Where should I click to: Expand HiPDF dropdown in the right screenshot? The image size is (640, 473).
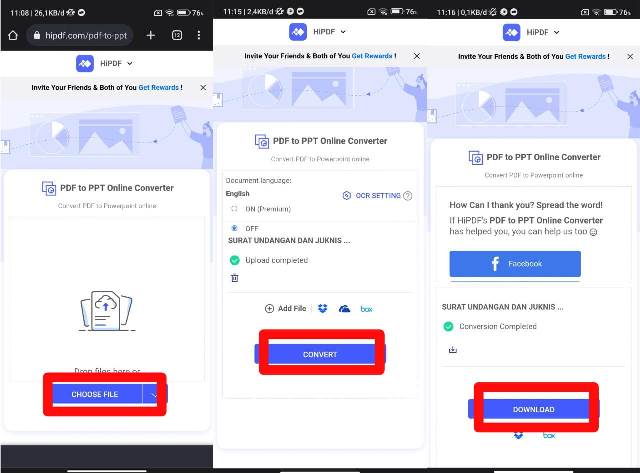(556, 32)
